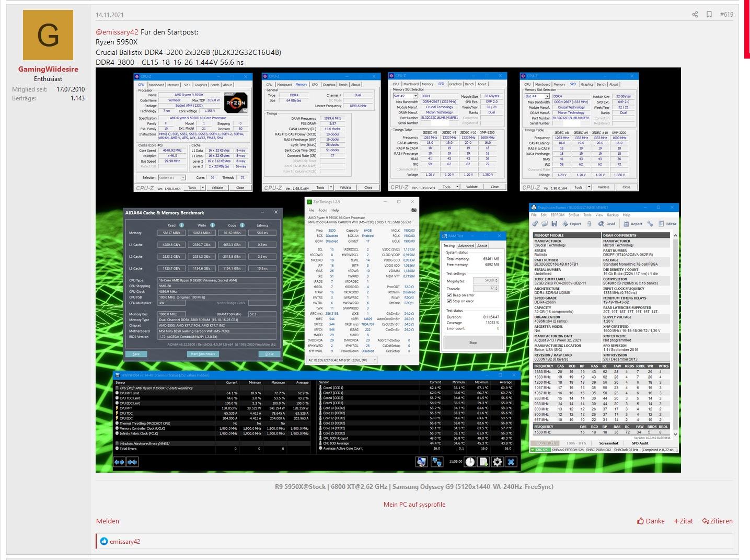Click the Stop button in RAM Test
The image size is (750, 560).
(472, 342)
